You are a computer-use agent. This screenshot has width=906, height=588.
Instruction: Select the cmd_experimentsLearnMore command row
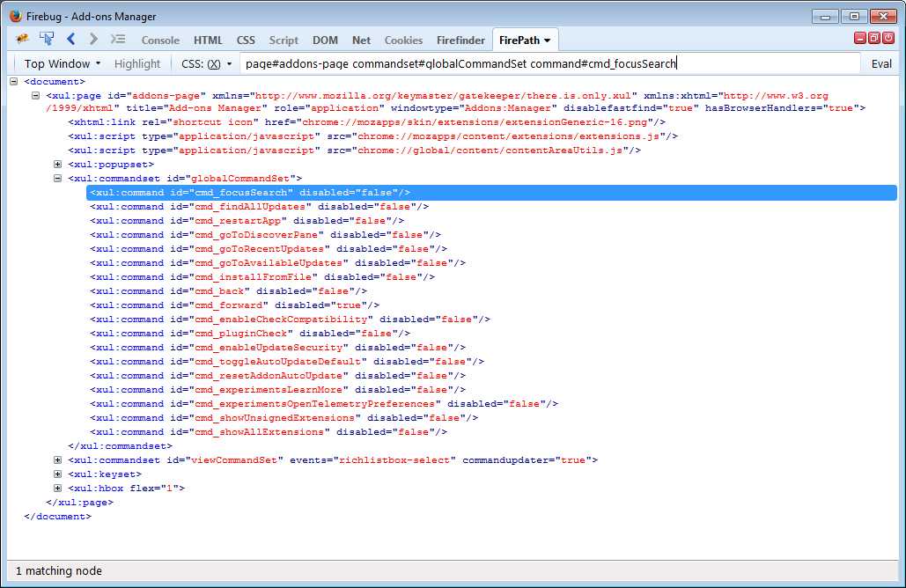pos(278,389)
